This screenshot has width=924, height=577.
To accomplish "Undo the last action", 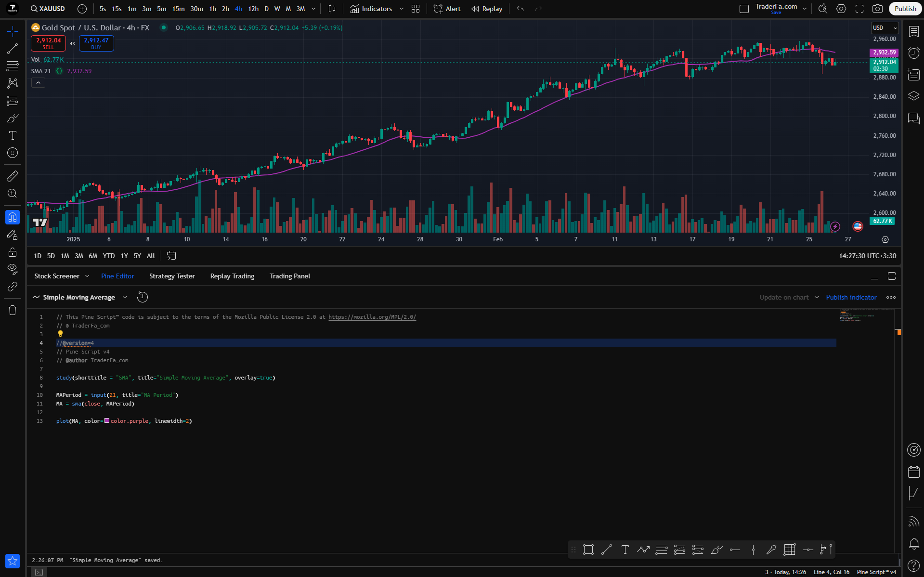I will click(x=520, y=9).
